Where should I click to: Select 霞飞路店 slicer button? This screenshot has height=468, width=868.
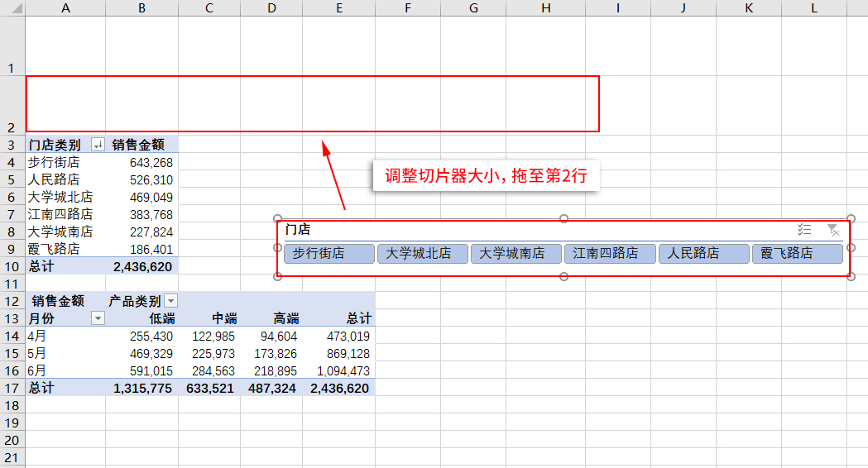click(x=798, y=253)
